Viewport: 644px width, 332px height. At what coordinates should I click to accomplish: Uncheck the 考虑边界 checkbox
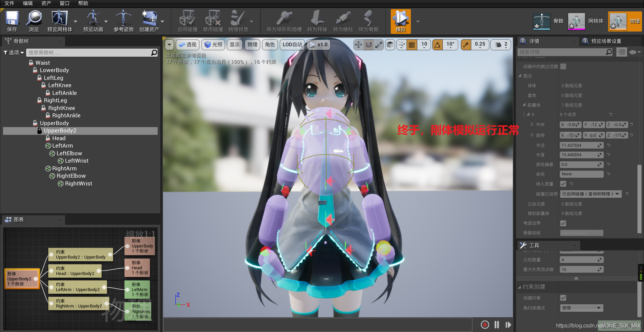tap(563, 223)
